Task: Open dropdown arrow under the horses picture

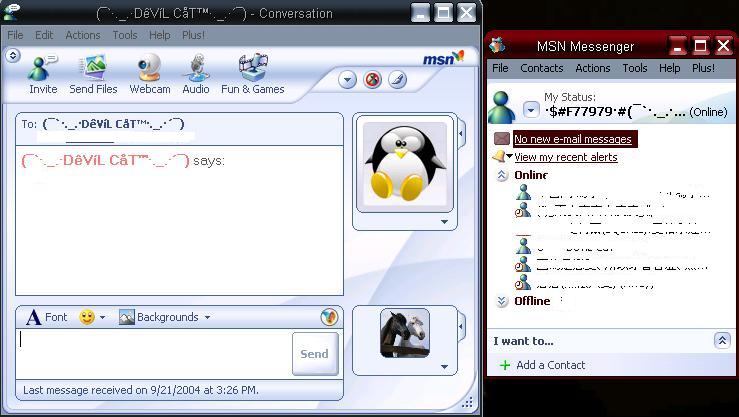Action: tap(444, 366)
